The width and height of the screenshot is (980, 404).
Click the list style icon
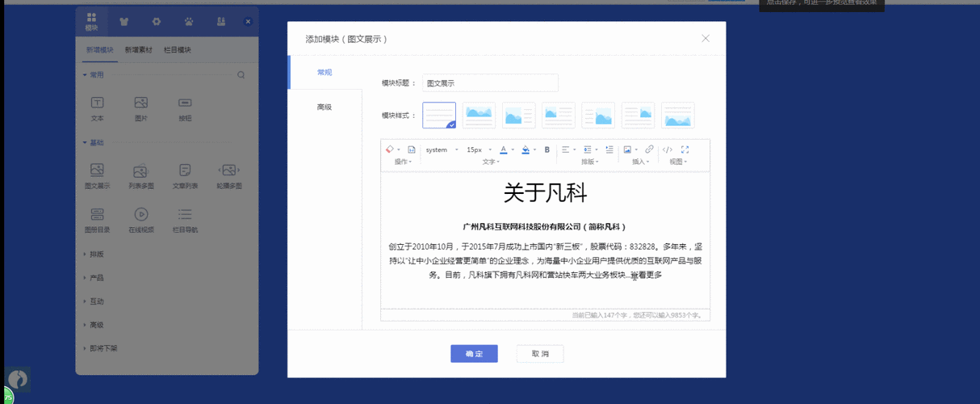[587, 149]
